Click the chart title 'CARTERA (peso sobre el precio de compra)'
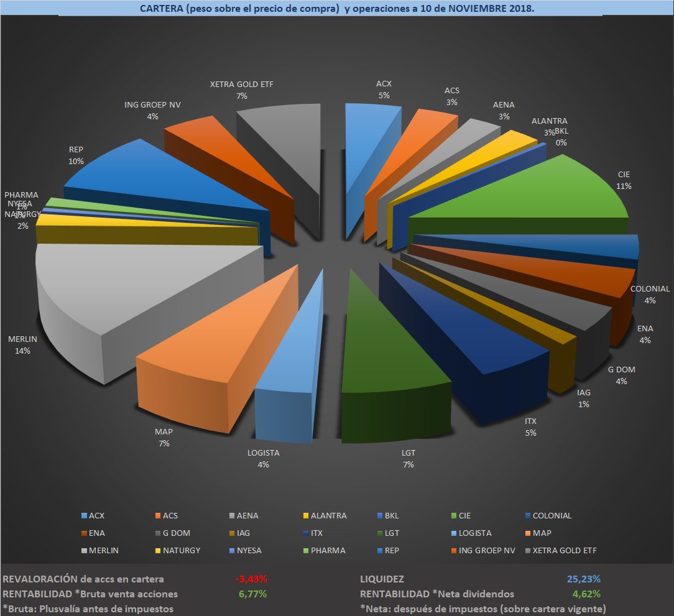The height and width of the screenshot is (616, 674). coord(240,8)
